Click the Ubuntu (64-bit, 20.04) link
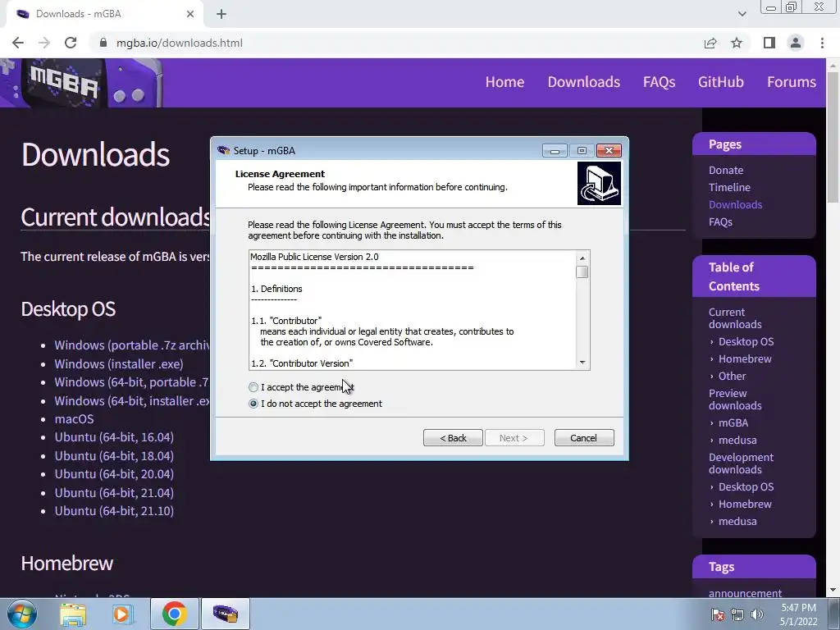This screenshot has width=840, height=630. click(x=114, y=474)
